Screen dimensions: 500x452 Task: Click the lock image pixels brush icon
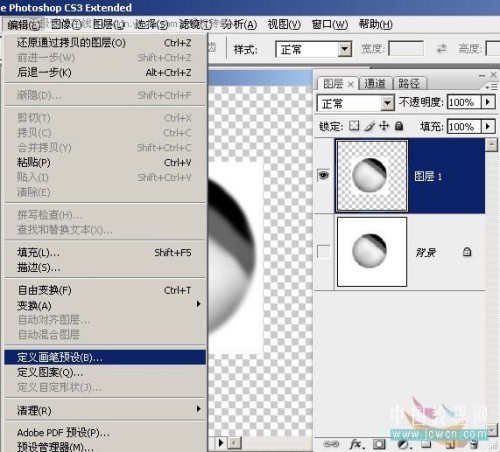(x=369, y=126)
